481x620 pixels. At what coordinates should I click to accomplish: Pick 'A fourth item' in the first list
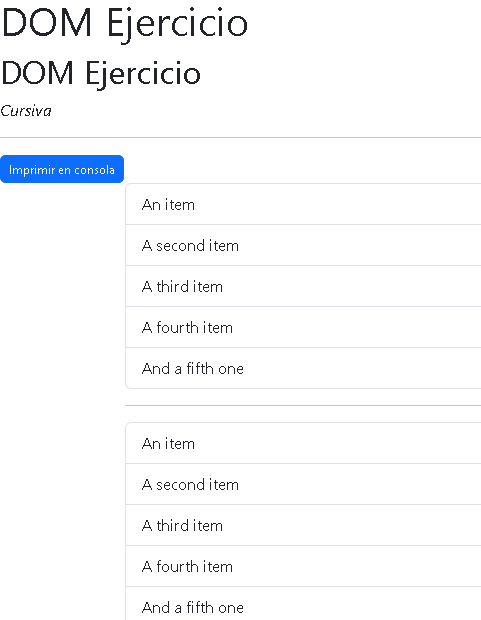[303, 327]
